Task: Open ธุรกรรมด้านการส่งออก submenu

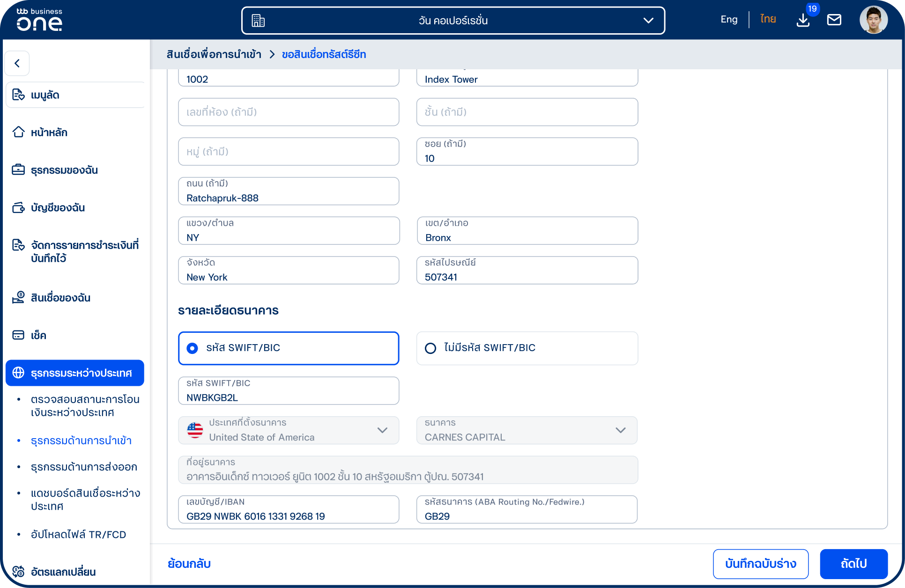Action: [84, 467]
